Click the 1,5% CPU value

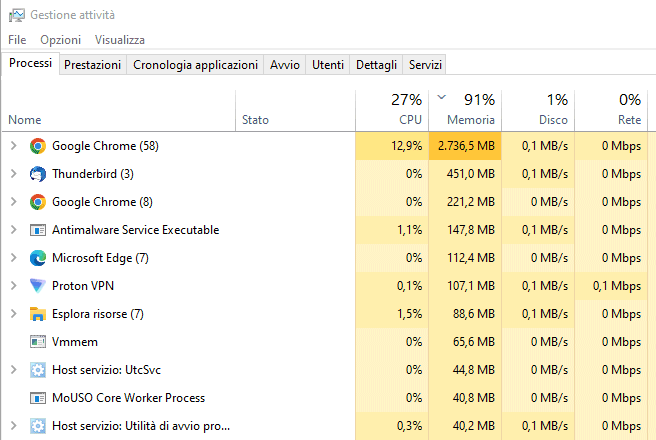coord(410,314)
